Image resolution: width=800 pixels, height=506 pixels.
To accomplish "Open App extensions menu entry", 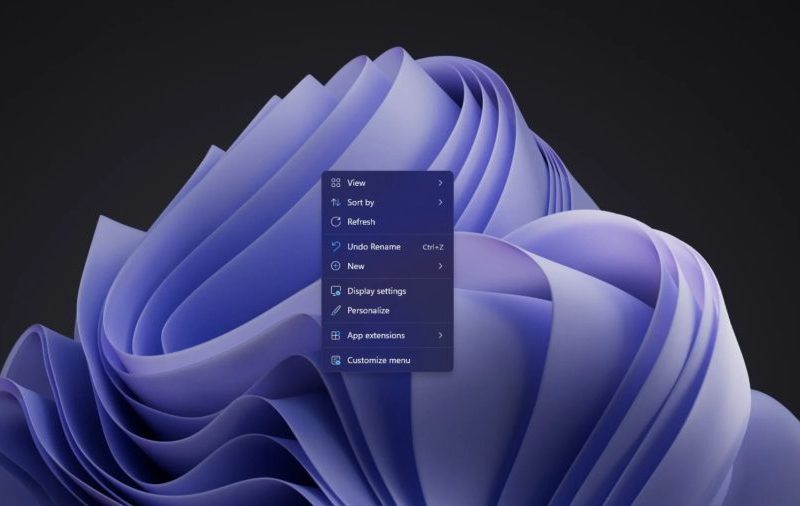I will pos(387,335).
